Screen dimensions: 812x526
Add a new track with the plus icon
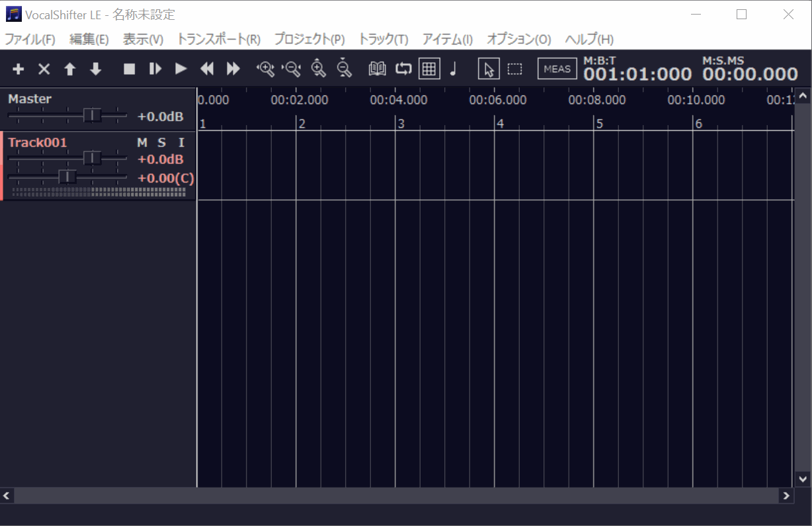coord(19,69)
